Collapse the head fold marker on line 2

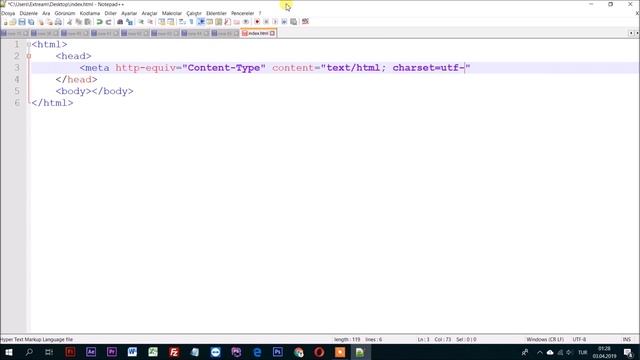(29, 56)
